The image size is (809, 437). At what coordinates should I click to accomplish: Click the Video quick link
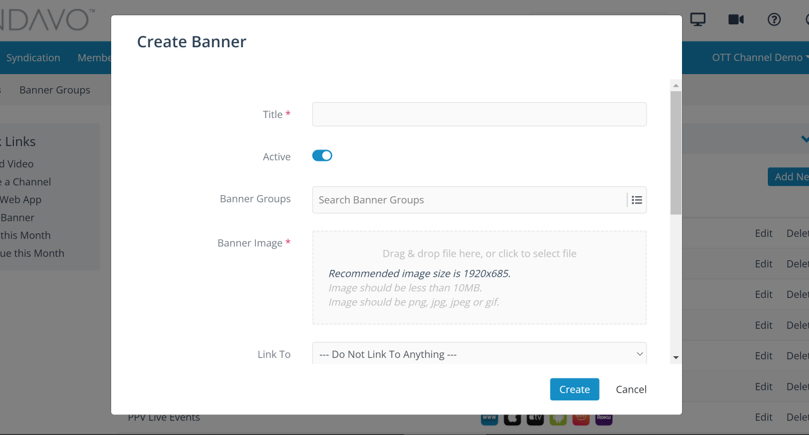(x=17, y=164)
